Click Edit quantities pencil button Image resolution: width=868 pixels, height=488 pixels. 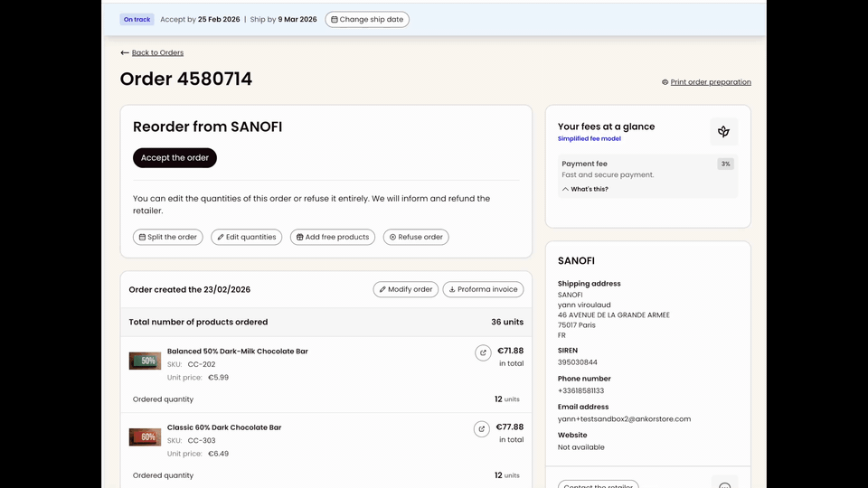246,237
